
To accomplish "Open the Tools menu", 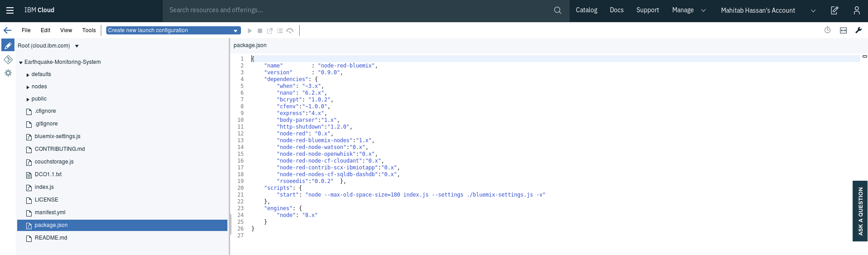I will [x=89, y=30].
